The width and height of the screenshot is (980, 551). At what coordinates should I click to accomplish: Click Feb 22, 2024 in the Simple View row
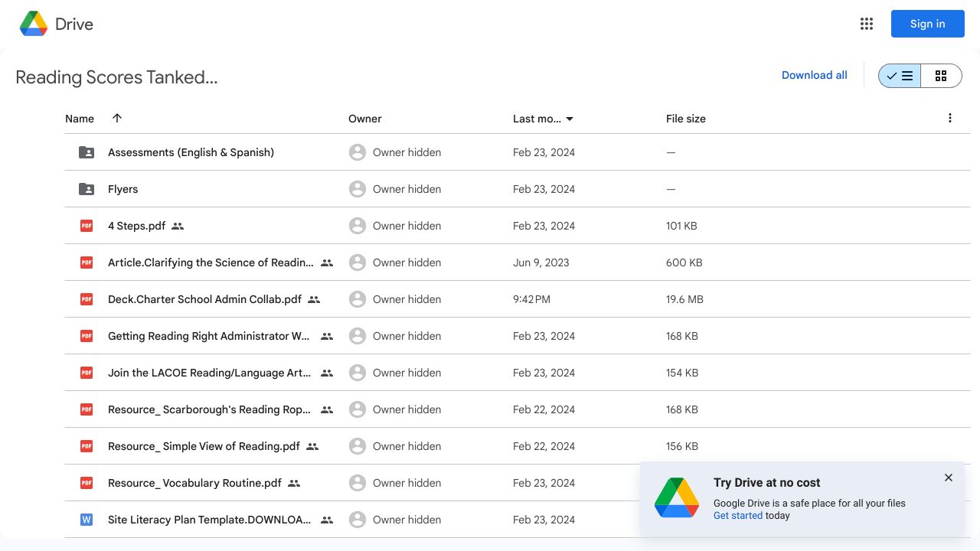pyautogui.click(x=544, y=446)
